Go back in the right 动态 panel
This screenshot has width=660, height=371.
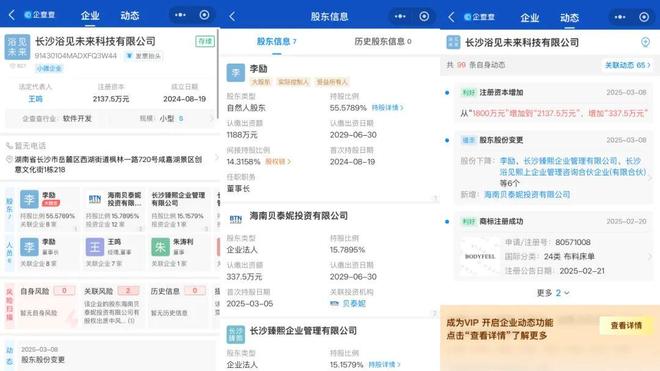[x=452, y=17]
